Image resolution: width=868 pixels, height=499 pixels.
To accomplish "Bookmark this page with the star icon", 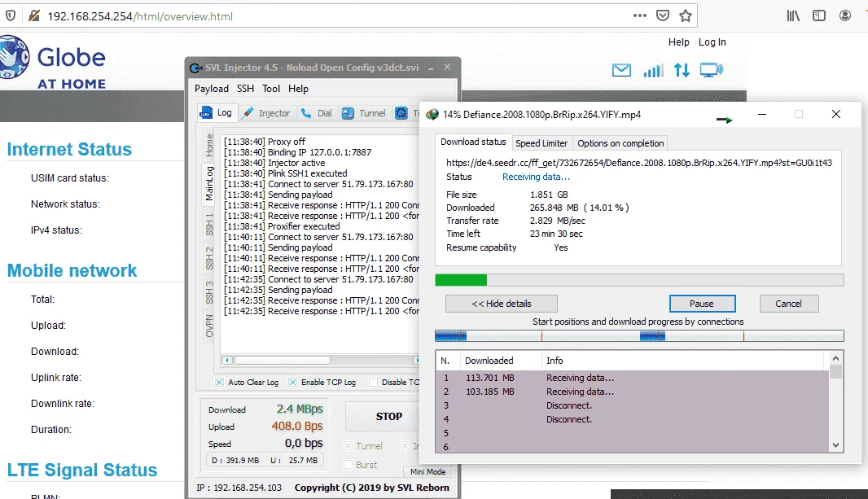I will [686, 15].
